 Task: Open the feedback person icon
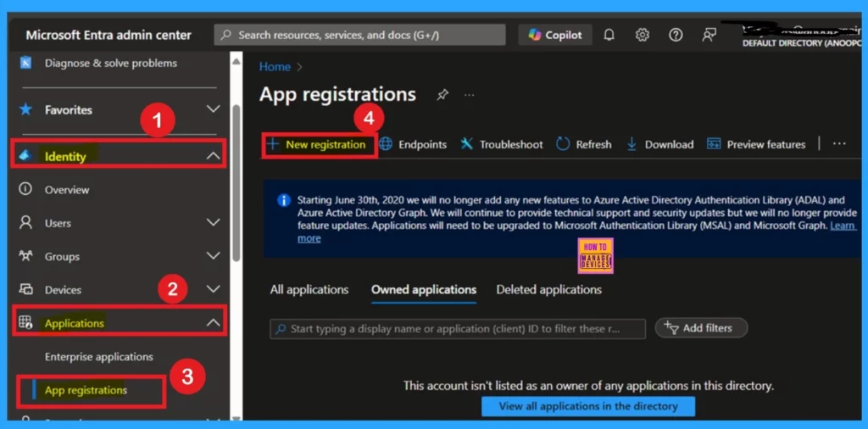pyautogui.click(x=709, y=35)
